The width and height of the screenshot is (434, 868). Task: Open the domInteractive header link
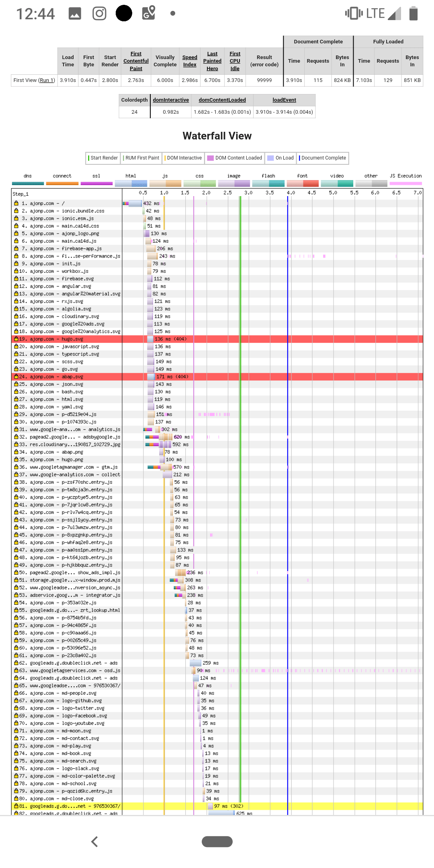tap(171, 100)
